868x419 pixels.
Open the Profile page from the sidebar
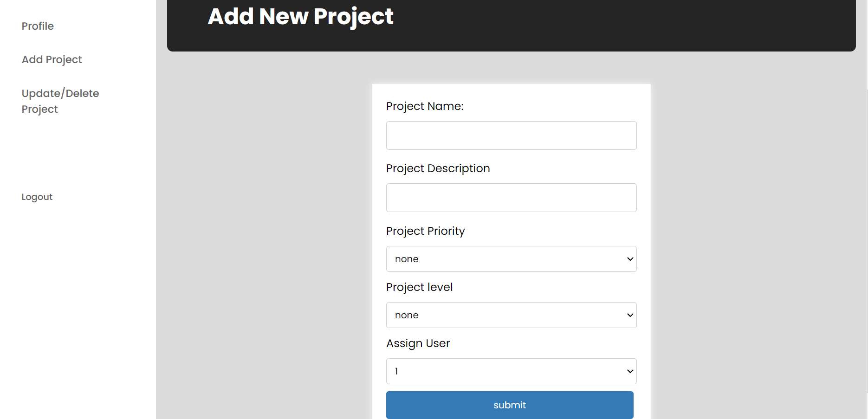38,26
